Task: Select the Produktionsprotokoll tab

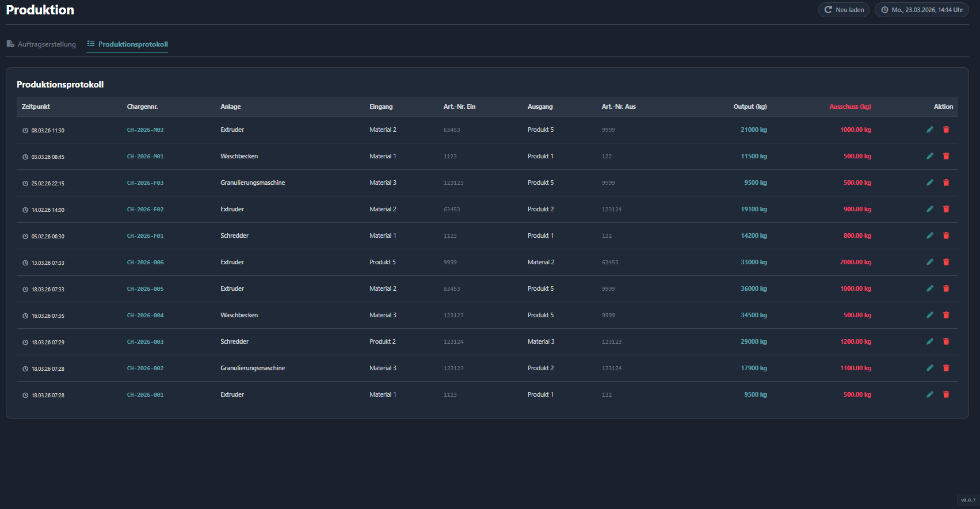Action: (x=127, y=44)
